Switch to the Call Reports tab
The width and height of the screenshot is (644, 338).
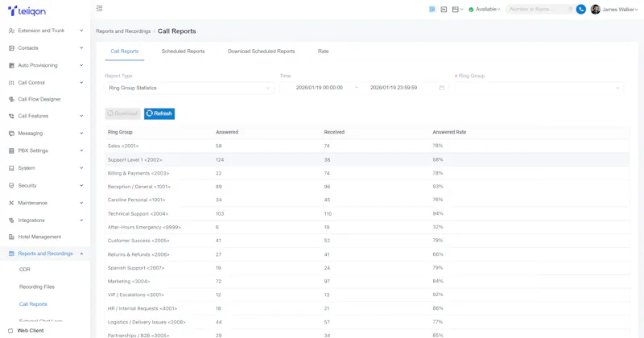click(x=125, y=52)
